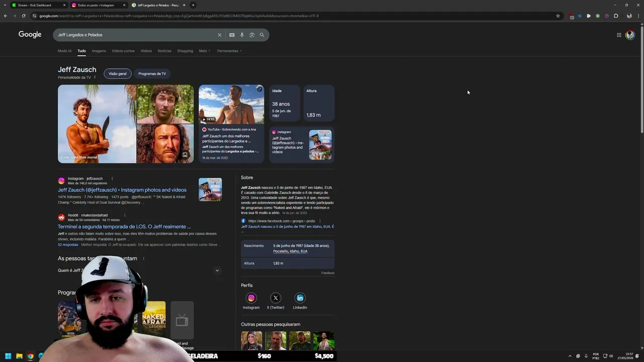Open the Pocatello, Idaho, EUA link

pos(290,251)
